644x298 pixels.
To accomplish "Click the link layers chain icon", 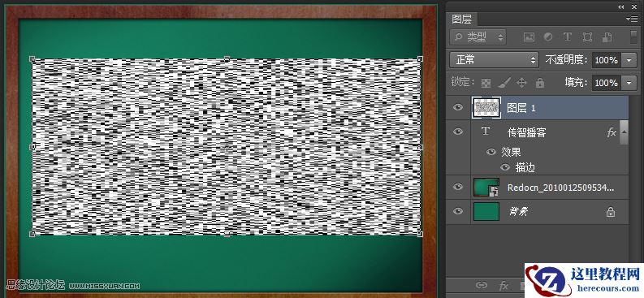I will [x=482, y=285].
